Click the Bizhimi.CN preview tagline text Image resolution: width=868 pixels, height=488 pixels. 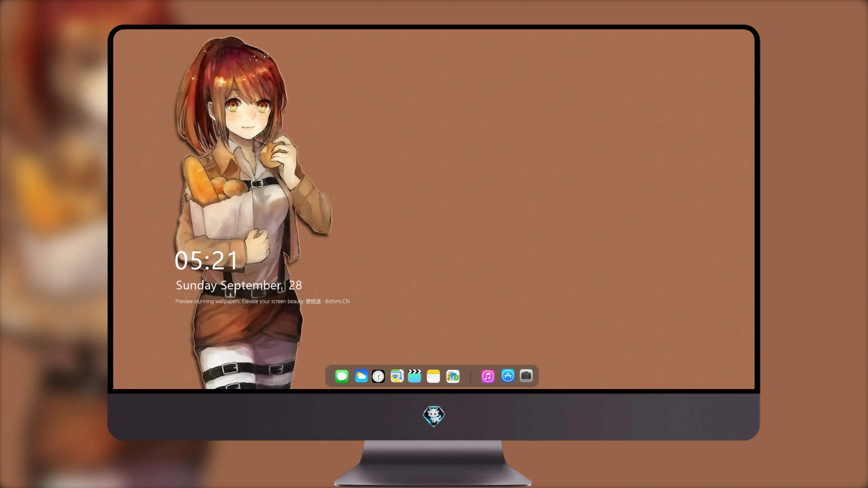point(262,301)
